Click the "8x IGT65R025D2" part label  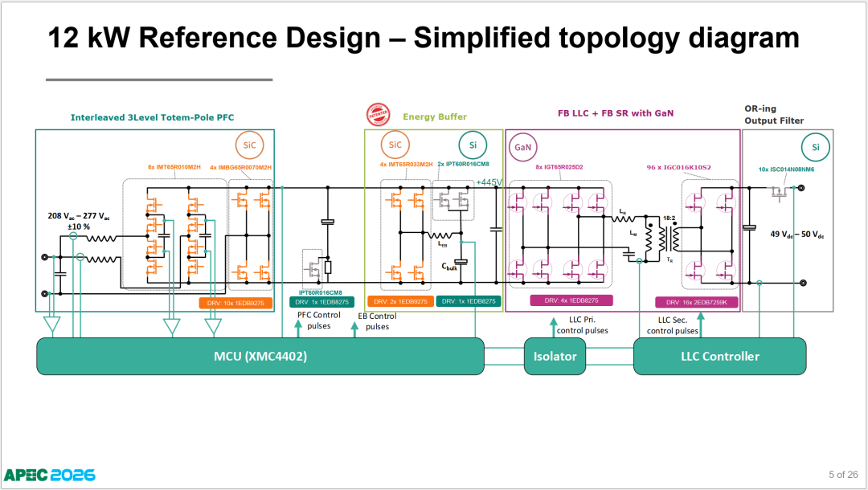click(559, 167)
